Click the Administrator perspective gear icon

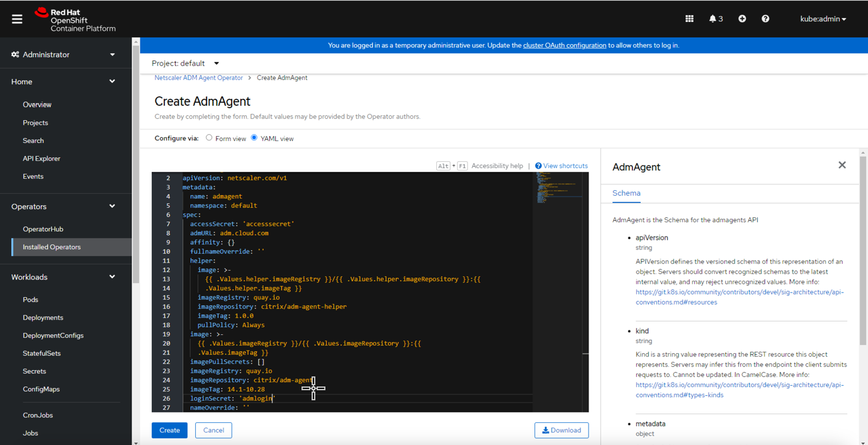click(x=15, y=55)
